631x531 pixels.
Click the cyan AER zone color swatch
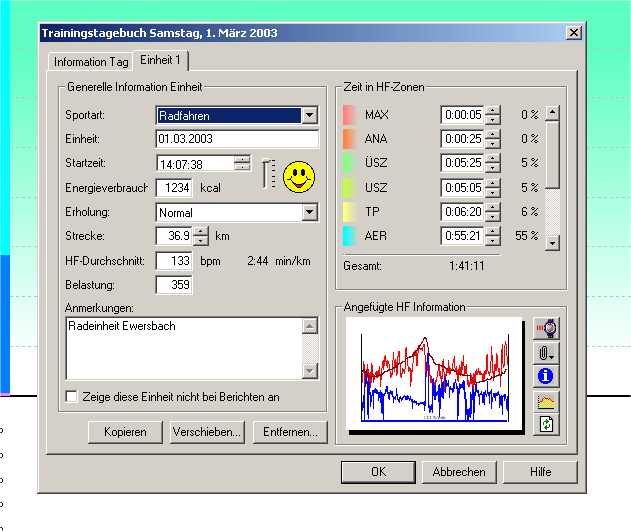click(x=350, y=236)
